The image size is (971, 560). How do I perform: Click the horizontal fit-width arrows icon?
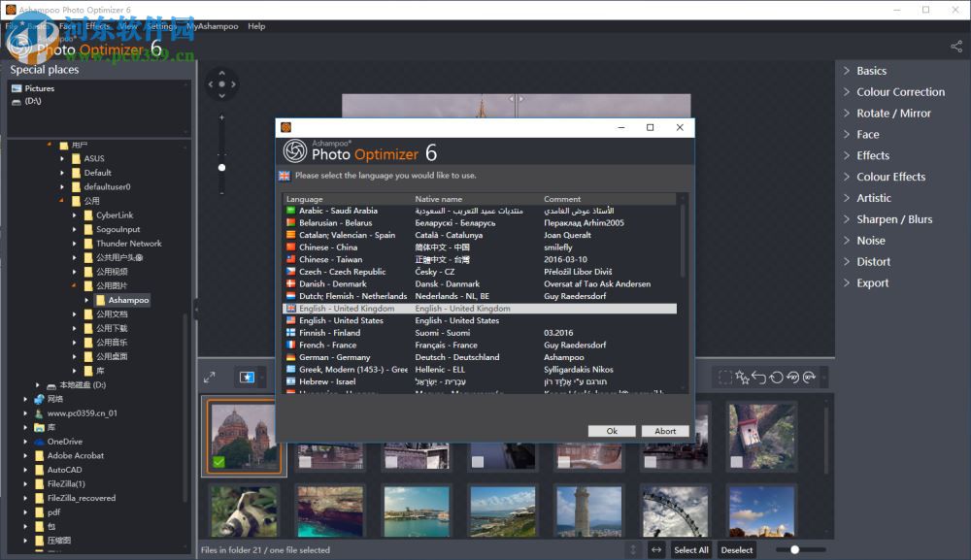coord(656,549)
